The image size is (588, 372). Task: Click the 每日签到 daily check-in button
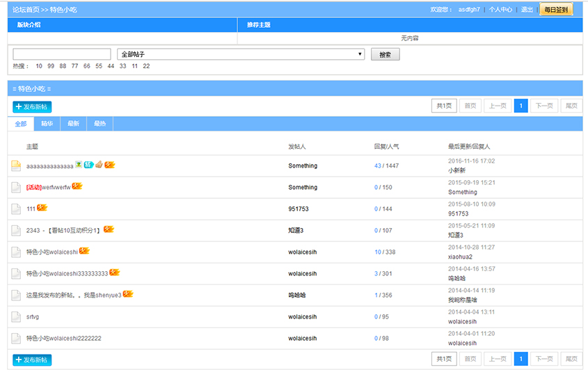pos(556,9)
